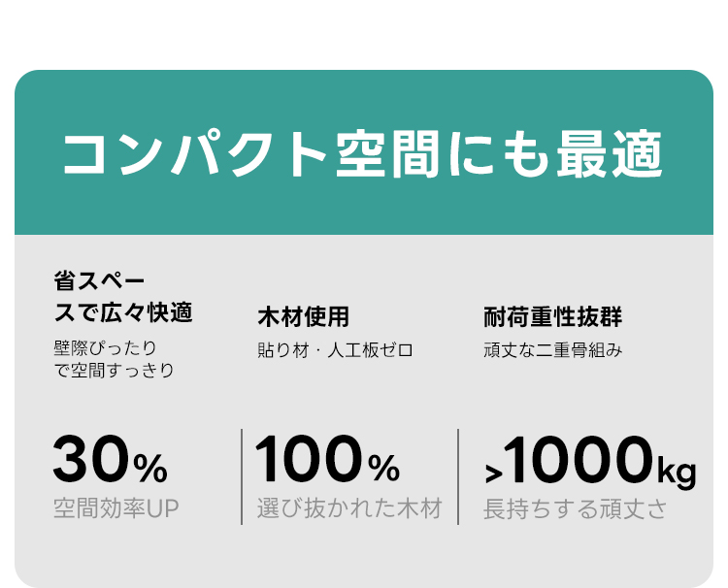Click the 貼り材・人工板ゼロ subtext

point(335,349)
